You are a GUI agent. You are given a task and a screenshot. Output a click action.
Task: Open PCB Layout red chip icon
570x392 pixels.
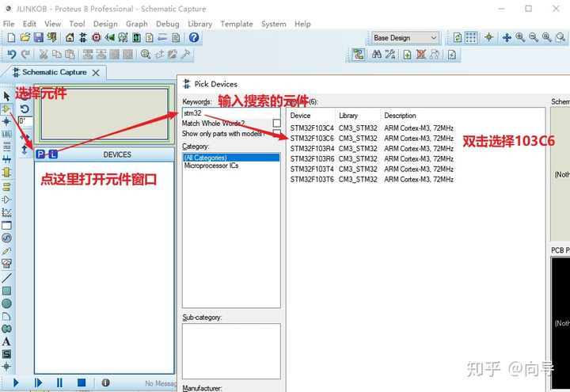pos(97,37)
